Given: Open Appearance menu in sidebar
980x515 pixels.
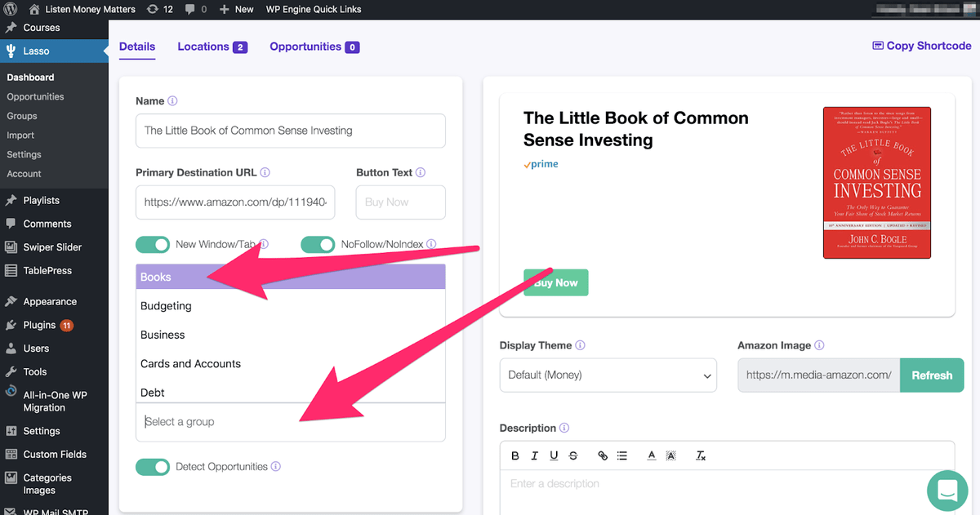Looking at the screenshot, I should point(50,301).
